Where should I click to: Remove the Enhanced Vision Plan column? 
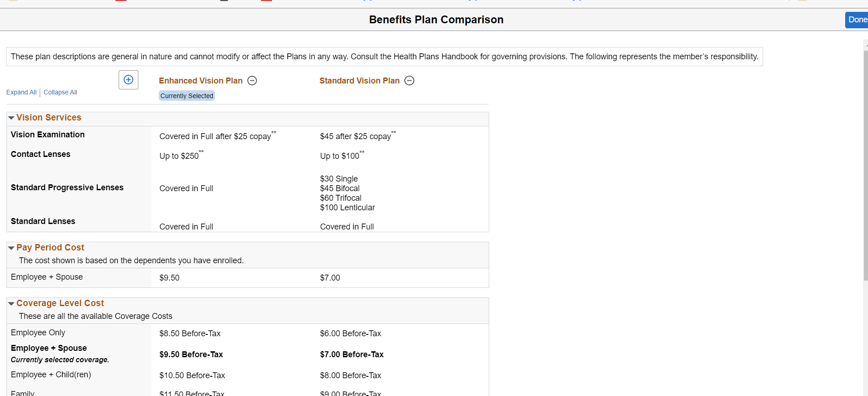(252, 81)
